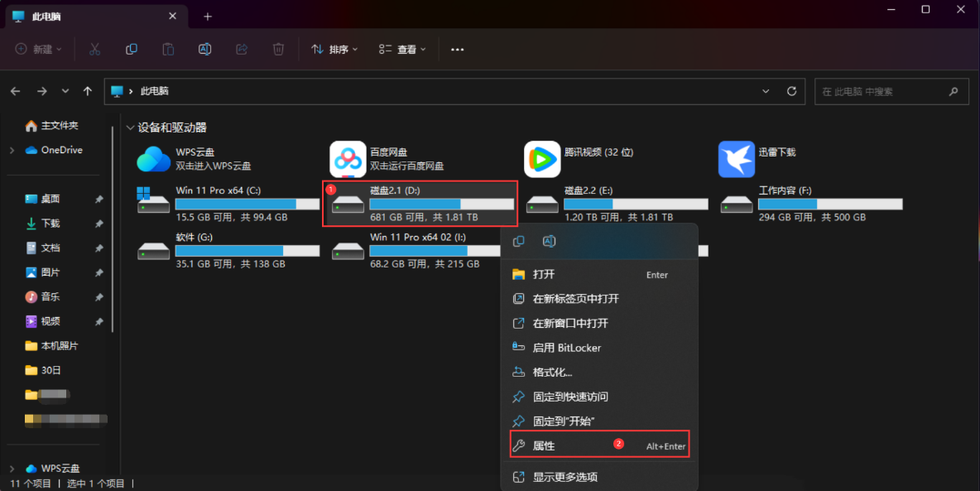Click the Delete trash icon in the toolbar
Screen dimensions: 980x491
click(278, 49)
